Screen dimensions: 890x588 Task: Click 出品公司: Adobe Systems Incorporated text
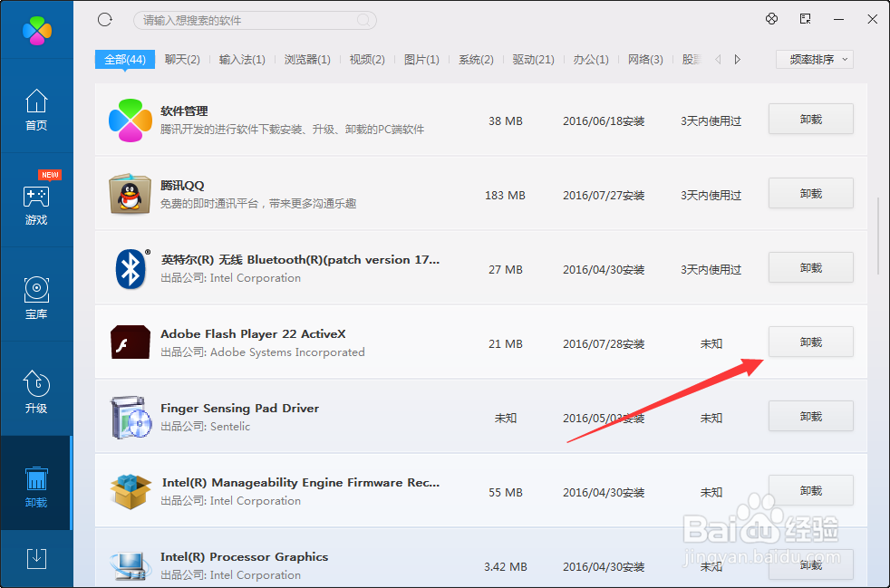[263, 352]
